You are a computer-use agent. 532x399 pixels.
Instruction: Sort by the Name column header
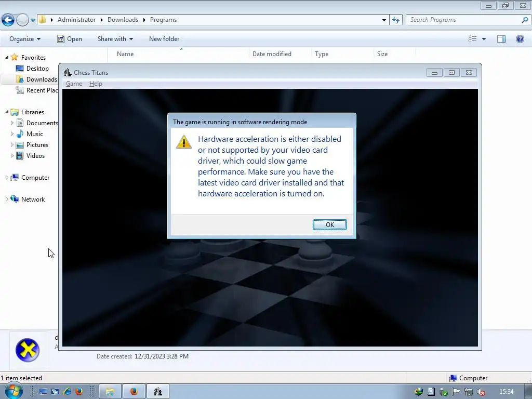pyautogui.click(x=125, y=54)
